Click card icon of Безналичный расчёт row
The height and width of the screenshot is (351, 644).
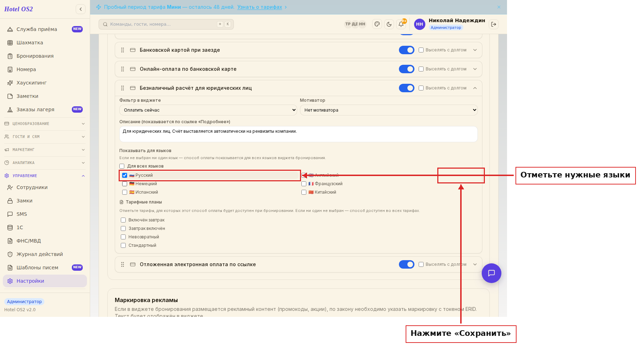click(133, 88)
